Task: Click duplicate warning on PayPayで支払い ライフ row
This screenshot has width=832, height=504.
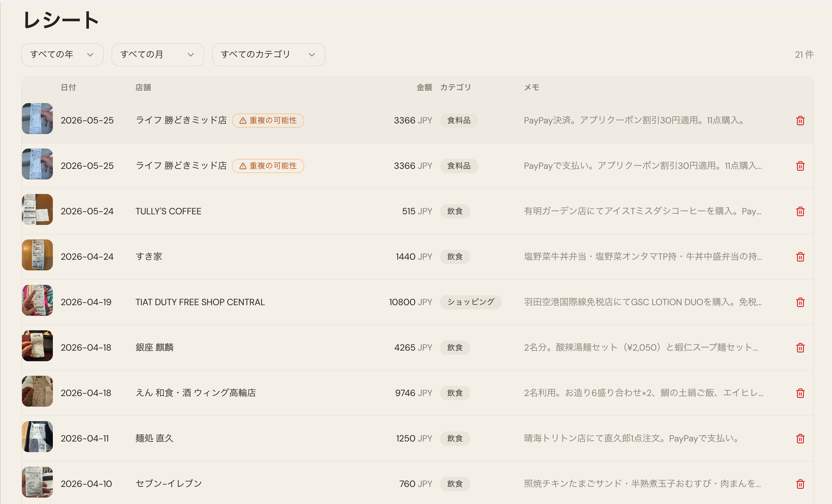Action: click(x=268, y=166)
